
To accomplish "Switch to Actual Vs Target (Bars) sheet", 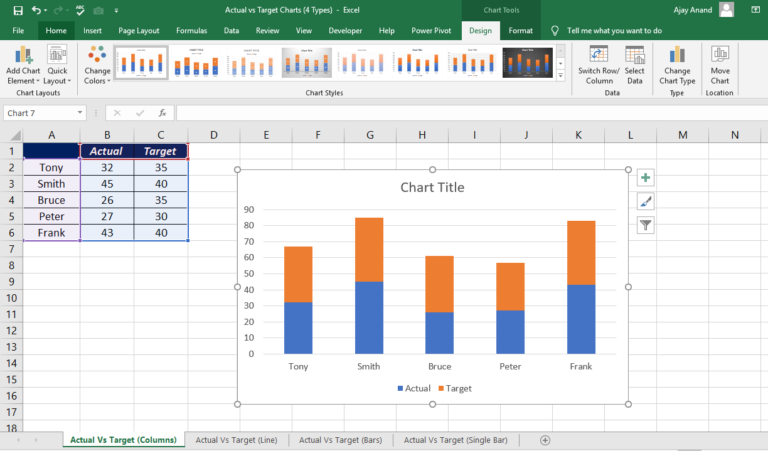I will pos(340,440).
